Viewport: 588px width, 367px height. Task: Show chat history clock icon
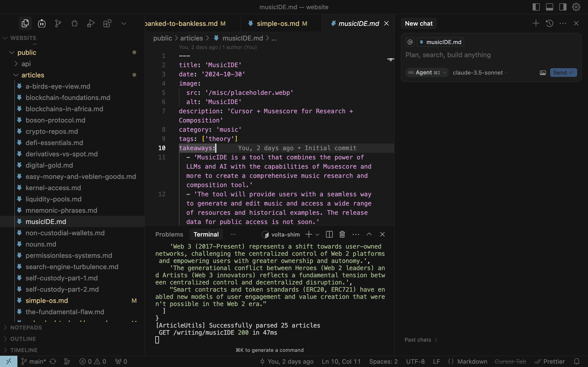pos(549,23)
